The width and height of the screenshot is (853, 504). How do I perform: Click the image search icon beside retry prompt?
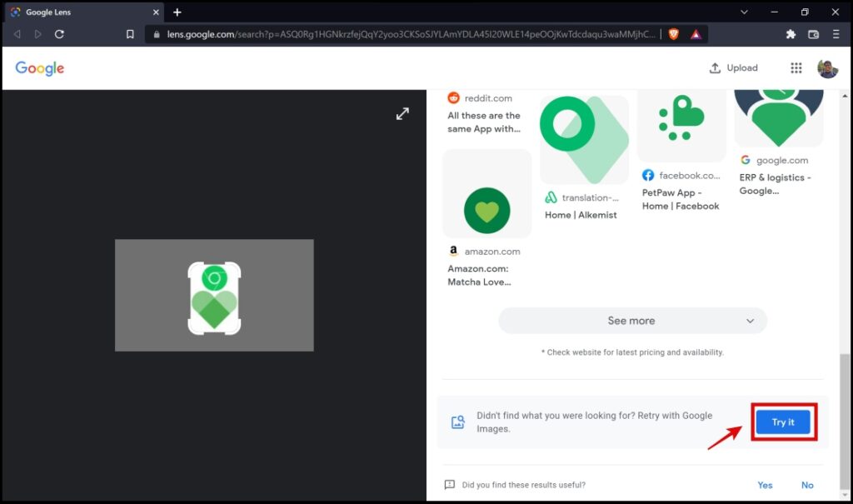click(458, 422)
